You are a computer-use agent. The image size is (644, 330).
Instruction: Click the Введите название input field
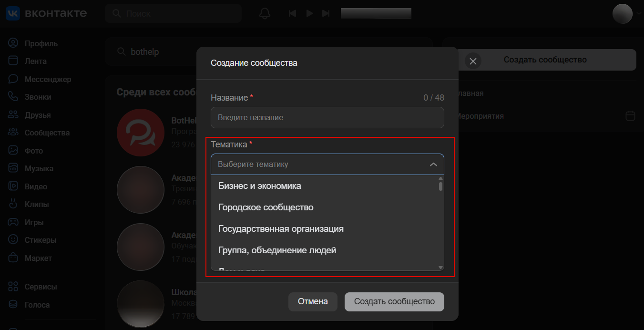point(327,117)
